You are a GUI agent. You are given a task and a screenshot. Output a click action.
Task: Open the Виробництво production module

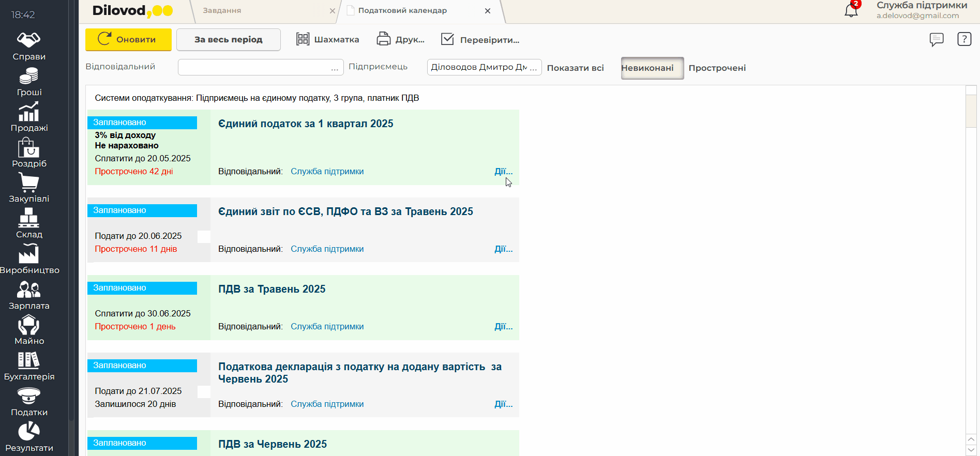point(29,260)
